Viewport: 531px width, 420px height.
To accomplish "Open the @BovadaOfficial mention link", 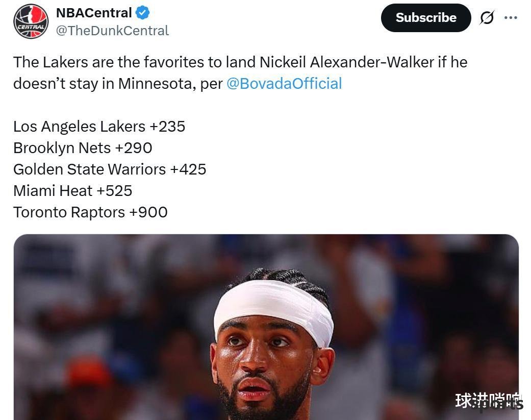I will point(284,83).
